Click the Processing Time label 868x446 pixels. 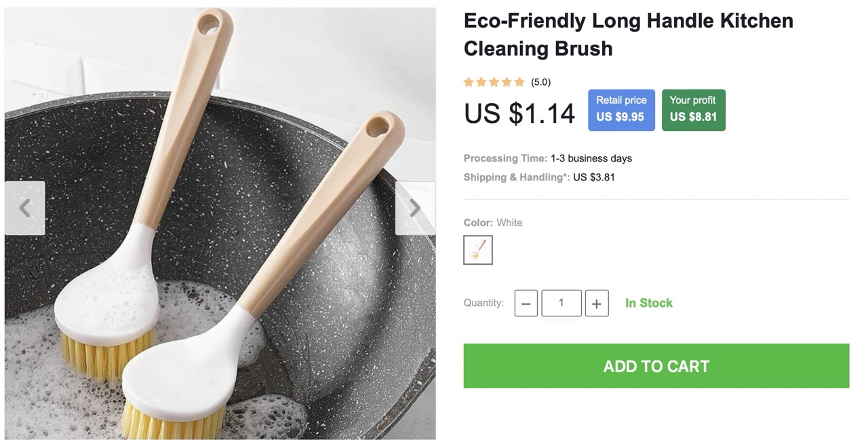tap(505, 158)
